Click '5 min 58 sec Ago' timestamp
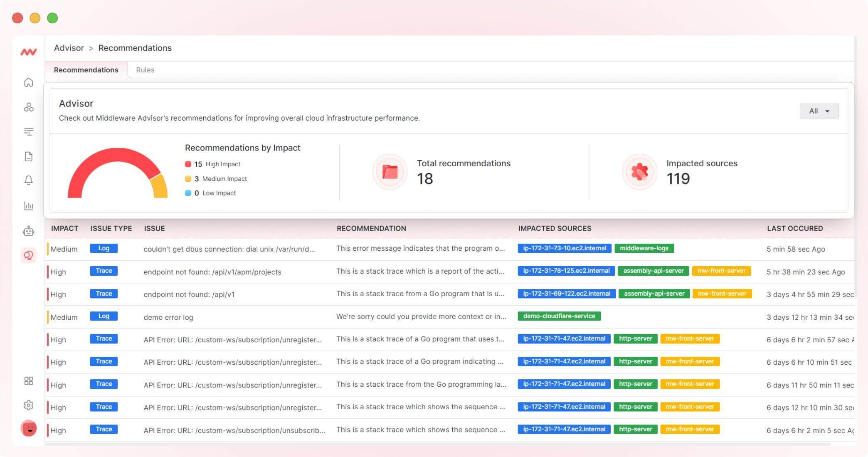 [x=796, y=249]
